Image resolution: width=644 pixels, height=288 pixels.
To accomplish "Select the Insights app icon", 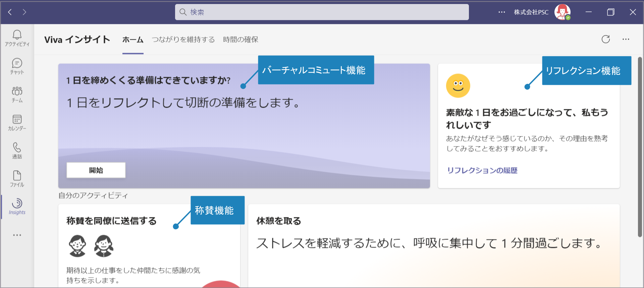I will click(17, 207).
